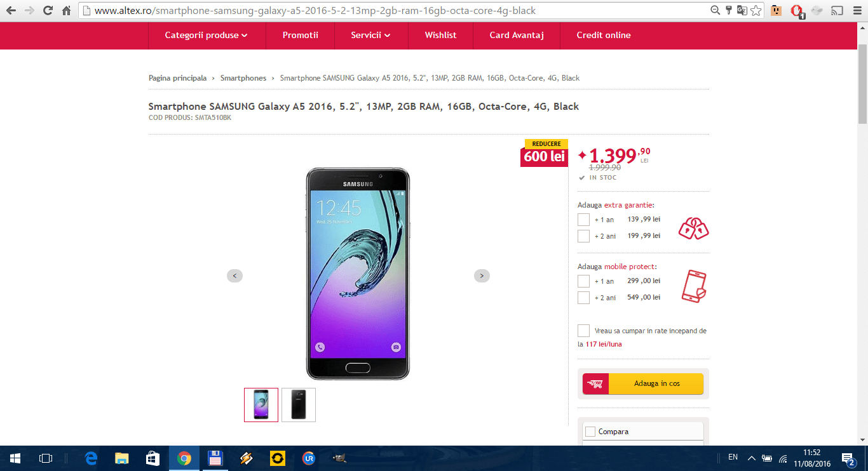Expand the Categorii produse dropdown
868x471 pixels.
(x=207, y=36)
